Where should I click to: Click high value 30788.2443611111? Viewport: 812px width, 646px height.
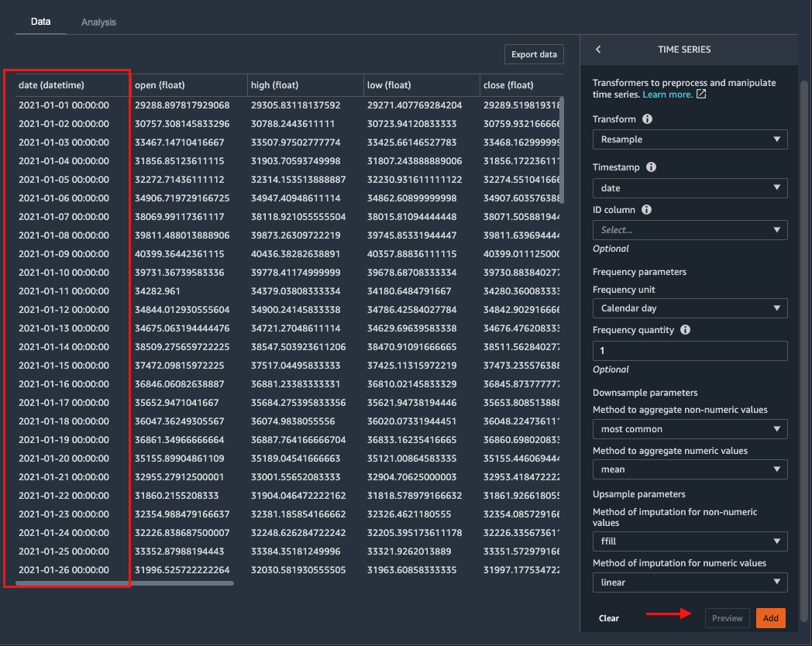(x=293, y=124)
